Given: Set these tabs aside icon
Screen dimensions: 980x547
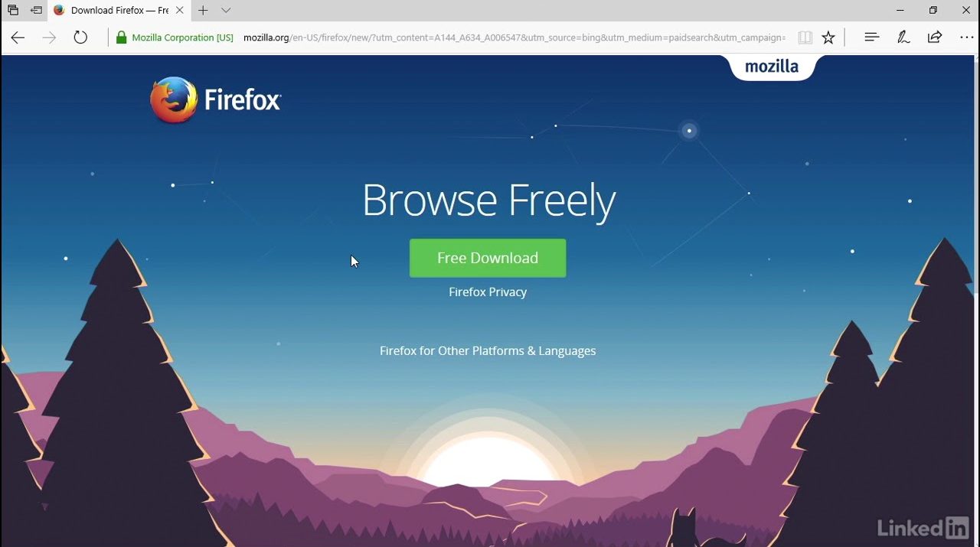Looking at the screenshot, I should pos(36,10).
